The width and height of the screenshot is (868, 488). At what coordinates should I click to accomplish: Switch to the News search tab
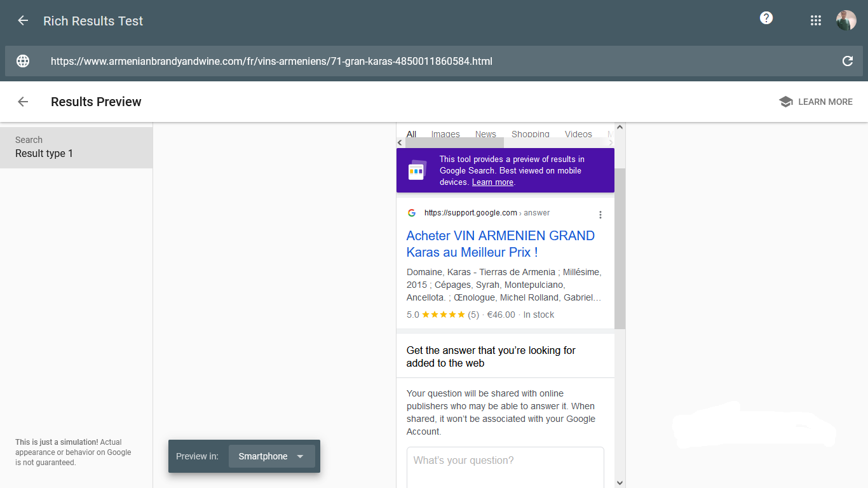[485, 133]
